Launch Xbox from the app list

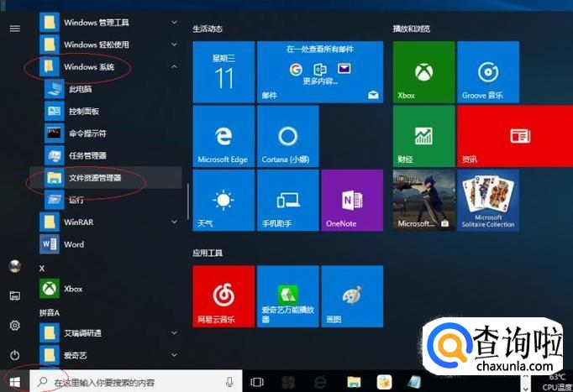[106, 289]
